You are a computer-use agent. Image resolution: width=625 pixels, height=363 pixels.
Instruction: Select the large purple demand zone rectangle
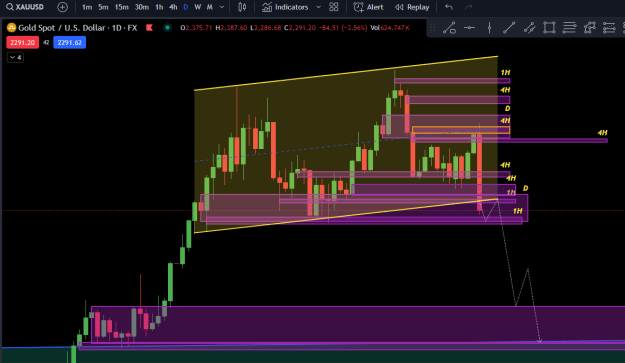[x=359, y=325]
